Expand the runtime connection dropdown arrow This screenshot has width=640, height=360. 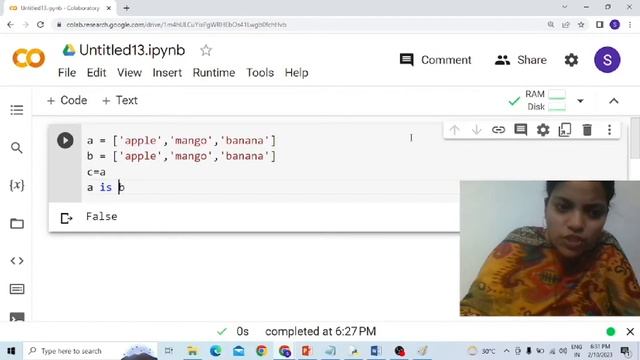[x=580, y=101]
